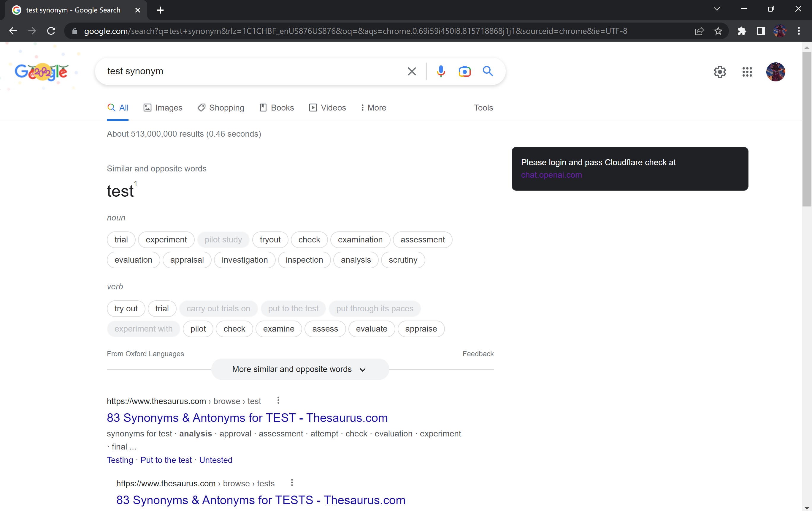Viewport: 812px width, 511px height.
Task: Open 83 Synonyms & Antonyms for TEST result
Action: [x=247, y=418]
